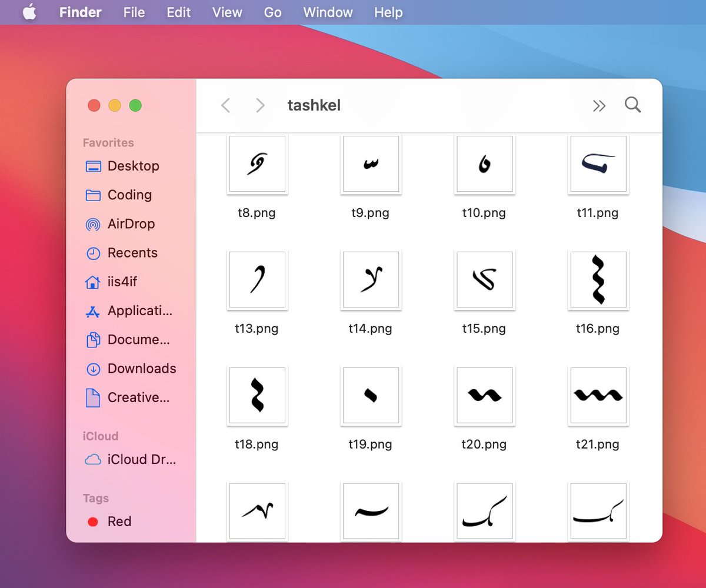Click the t8.png file name
706x588 pixels.
click(x=257, y=213)
